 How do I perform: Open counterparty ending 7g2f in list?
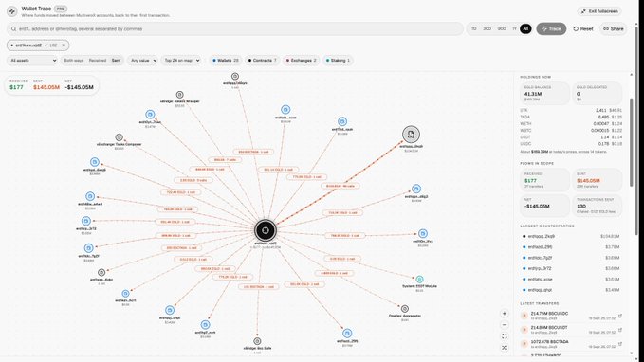(570, 258)
